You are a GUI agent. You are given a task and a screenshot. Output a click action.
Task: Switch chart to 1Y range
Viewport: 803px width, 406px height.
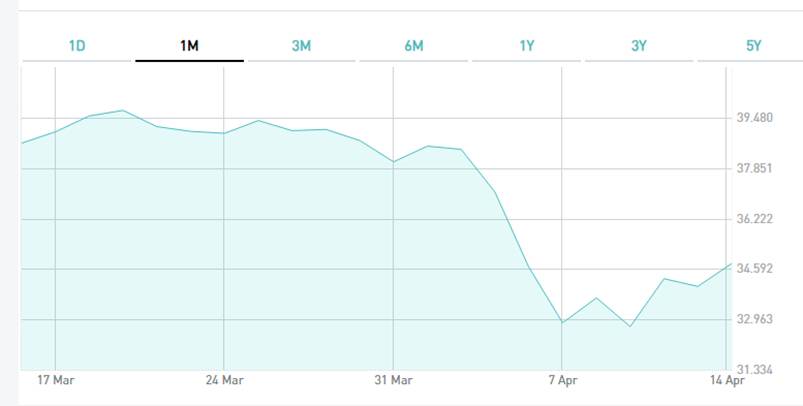(527, 46)
